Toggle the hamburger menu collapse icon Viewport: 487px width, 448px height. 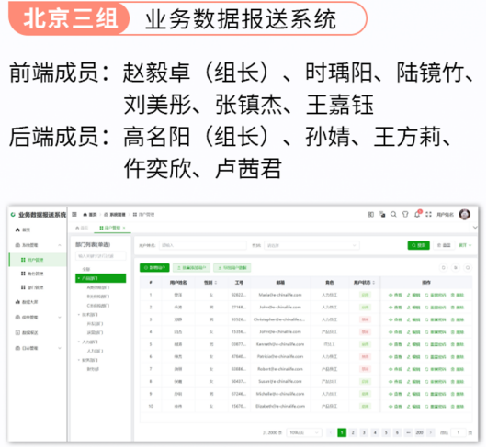coord(74,215)
